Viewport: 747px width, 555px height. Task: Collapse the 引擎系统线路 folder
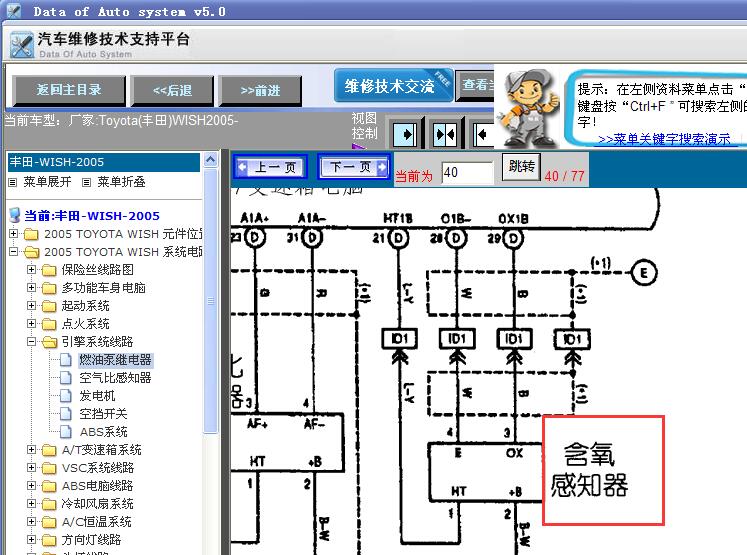pyautogui.click(x=31, y=342)
